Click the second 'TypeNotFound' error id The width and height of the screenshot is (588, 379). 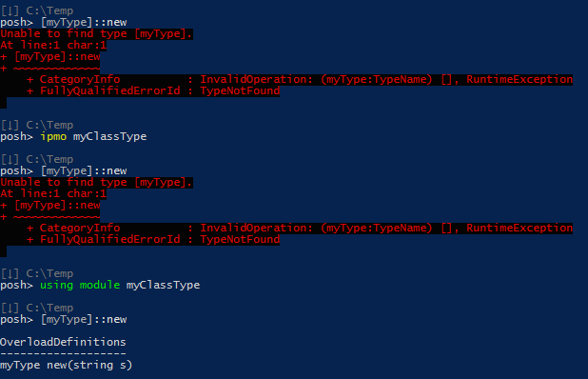[240, 239]
